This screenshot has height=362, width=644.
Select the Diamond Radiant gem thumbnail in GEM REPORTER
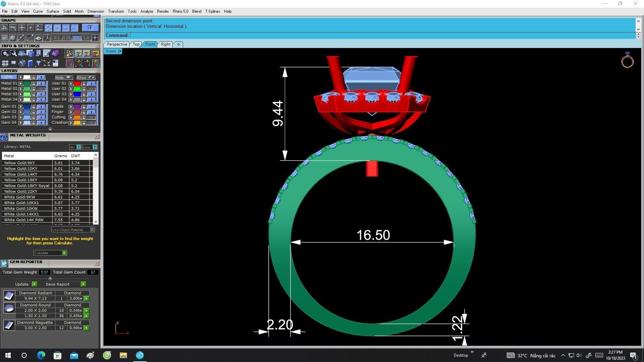point(9,295)
